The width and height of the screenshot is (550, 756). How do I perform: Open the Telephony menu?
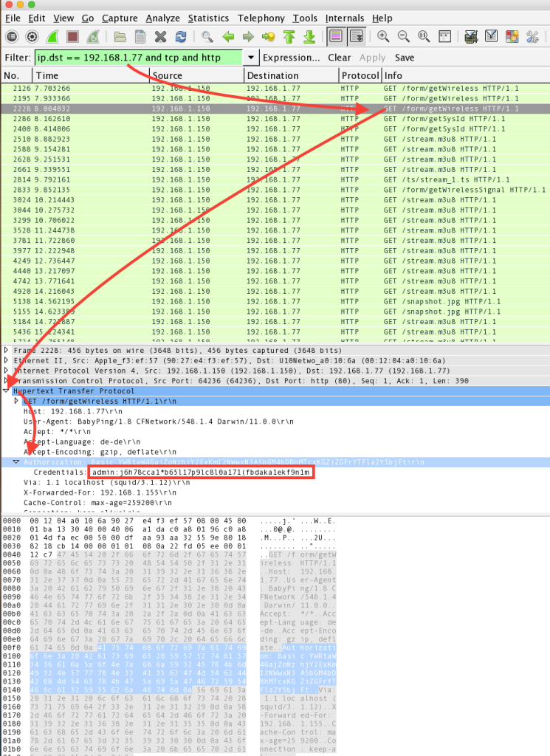(x=261, y=18)
